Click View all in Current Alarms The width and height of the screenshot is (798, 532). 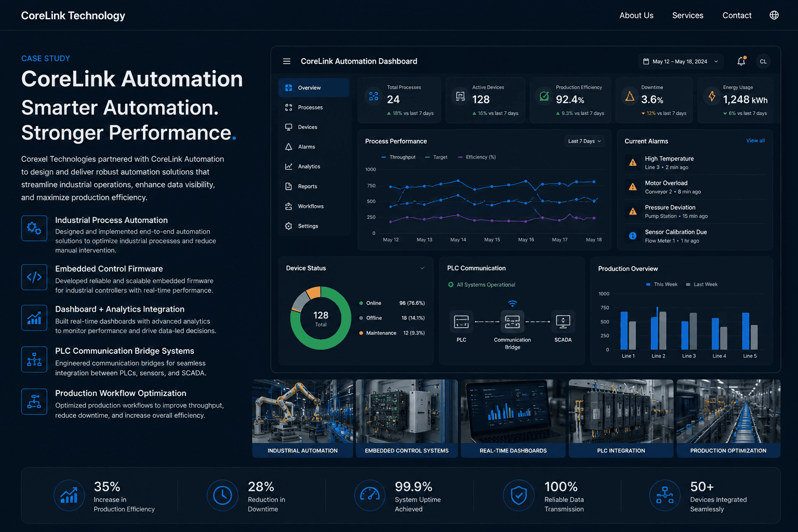755,141
